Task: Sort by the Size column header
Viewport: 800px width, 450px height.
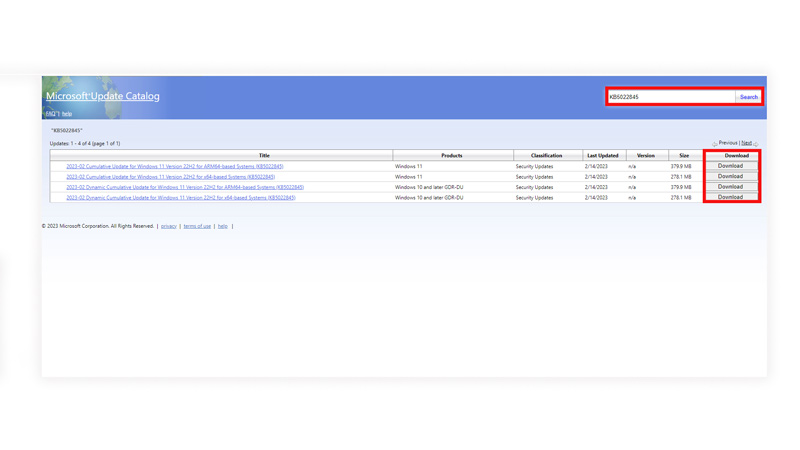Action: pos(684,156)
